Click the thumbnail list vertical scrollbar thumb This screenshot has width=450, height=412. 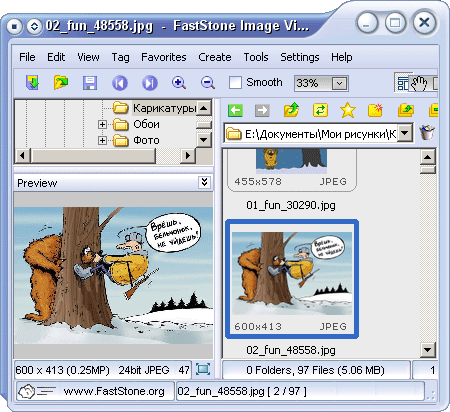coord(428,170)
